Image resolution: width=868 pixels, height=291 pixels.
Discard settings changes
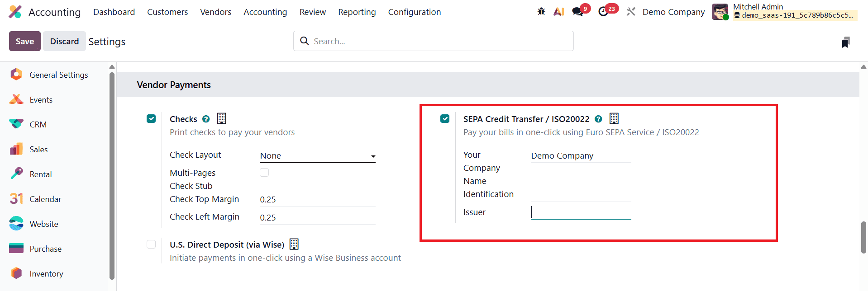click(x=64, y=41)
